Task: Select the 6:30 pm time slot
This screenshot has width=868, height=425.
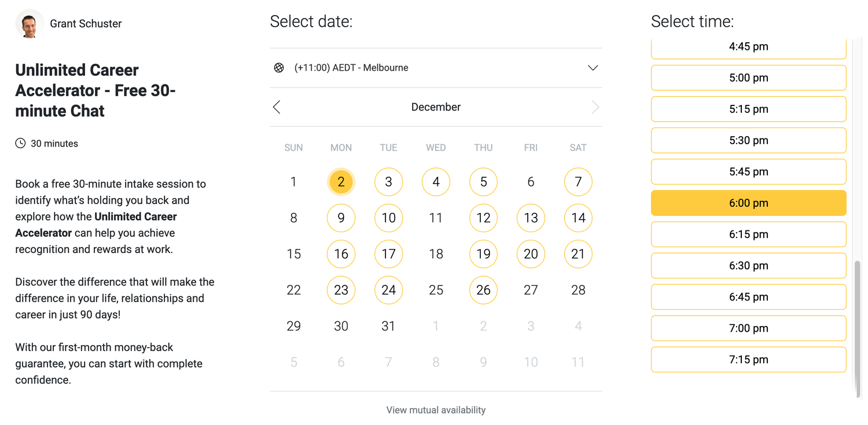Action: click(x=748, y=265)
